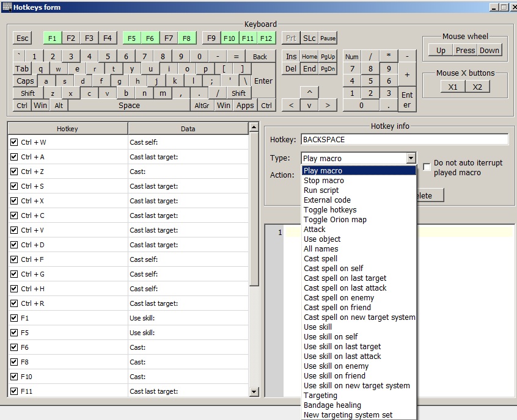Click the partially hidden Delete button
The height and width of the screenshot is (420, 517).
point(431,195)
